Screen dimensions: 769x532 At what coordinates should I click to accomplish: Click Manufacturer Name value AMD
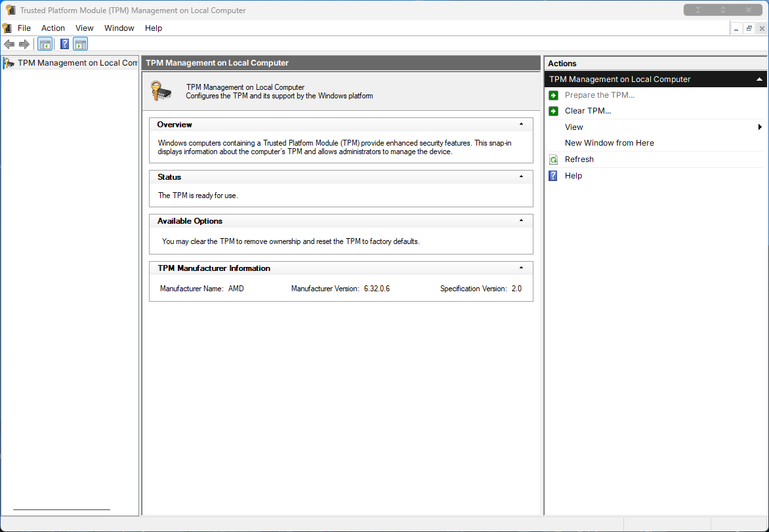236,289
